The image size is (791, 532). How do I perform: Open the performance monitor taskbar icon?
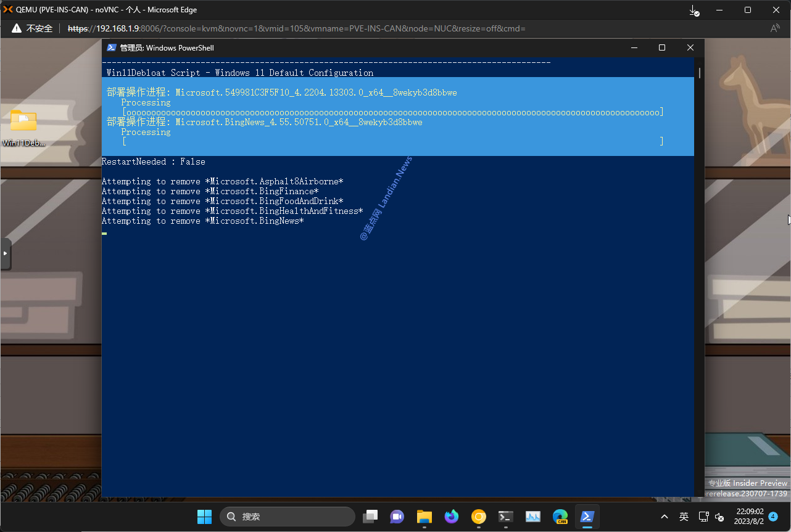(533, 517)
